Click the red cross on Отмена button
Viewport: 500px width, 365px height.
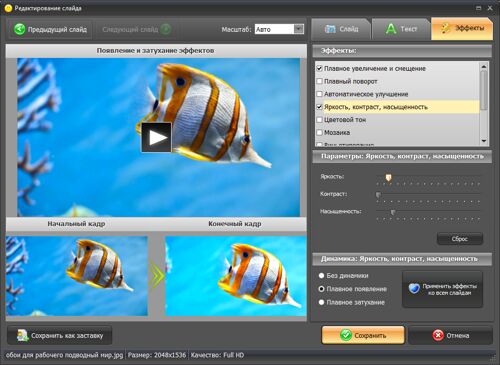[438, 335]
